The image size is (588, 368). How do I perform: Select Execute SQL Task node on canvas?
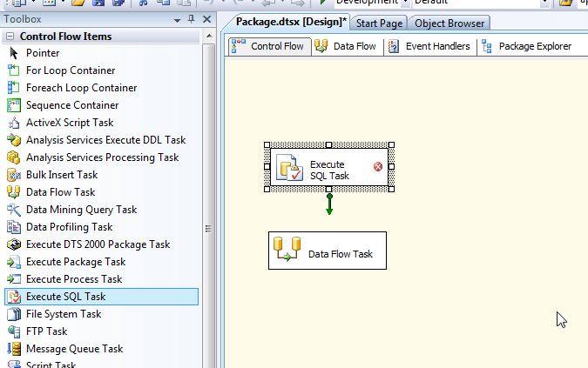pos(329,167)
